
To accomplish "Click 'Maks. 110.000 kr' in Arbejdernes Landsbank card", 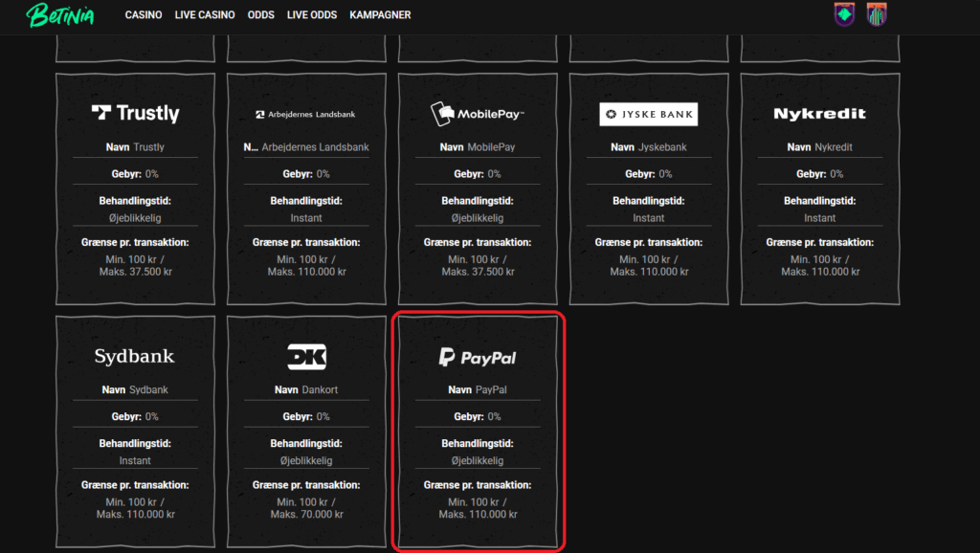I will [307, 272].
